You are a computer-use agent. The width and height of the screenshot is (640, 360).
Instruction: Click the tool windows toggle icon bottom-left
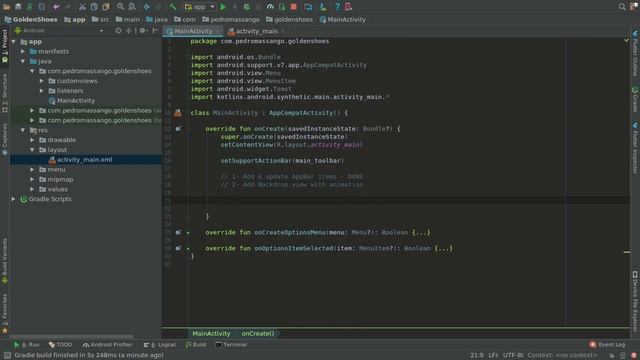pos(7,355)
